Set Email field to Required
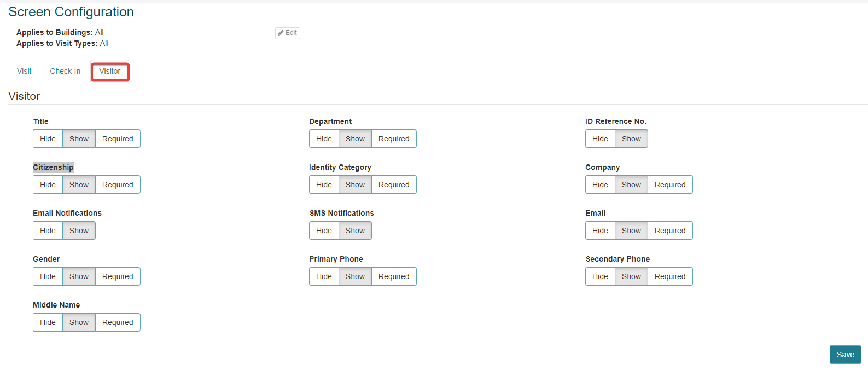The image size is (868, 372). [x=670, y=231]
